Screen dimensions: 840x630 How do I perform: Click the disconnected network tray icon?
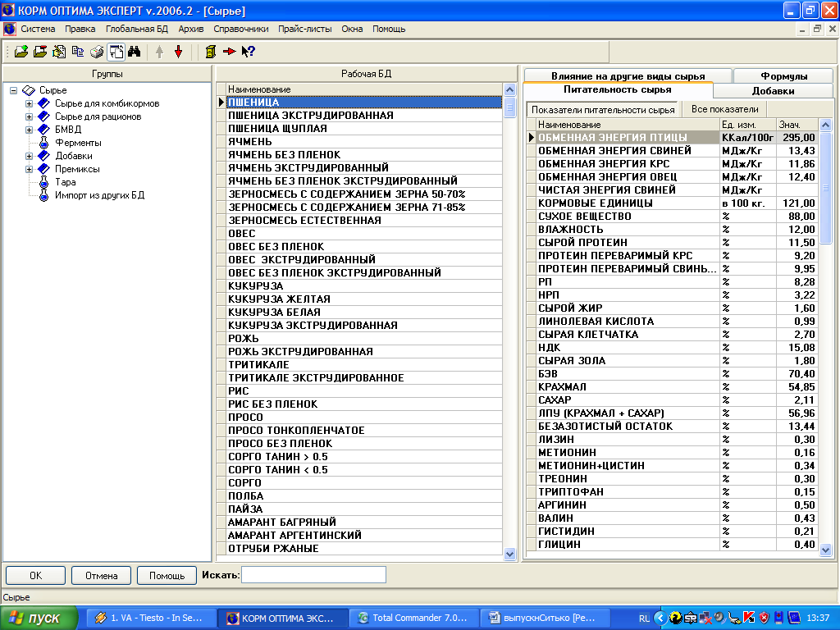coord(705,617)
